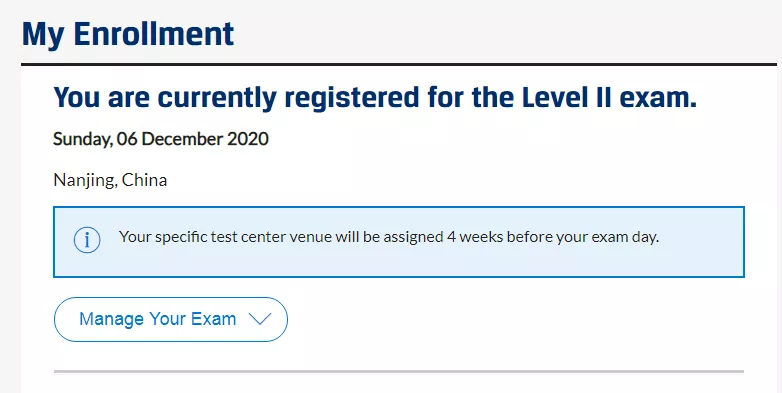Click the black rule under My Enrollment
The image size is (782, 393).
coord(398,64)
